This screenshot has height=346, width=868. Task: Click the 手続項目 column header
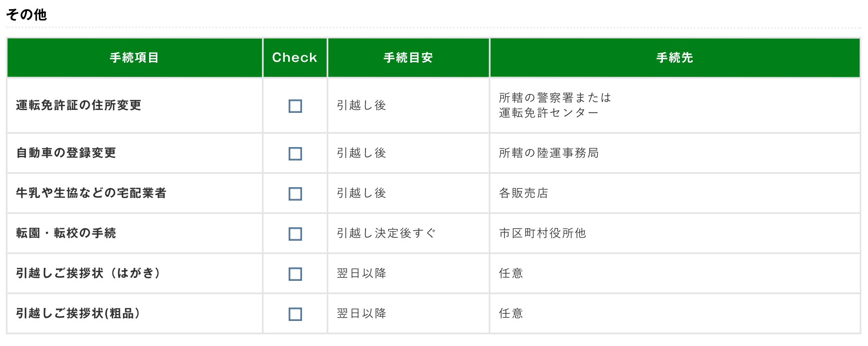point(134,58)
